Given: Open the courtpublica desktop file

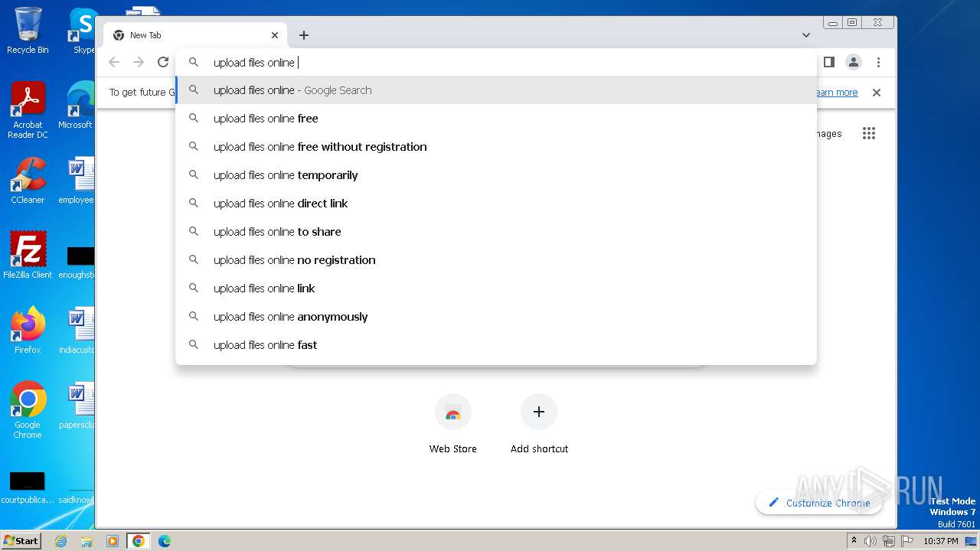Looking at the screenshot, I should [28, 488].
